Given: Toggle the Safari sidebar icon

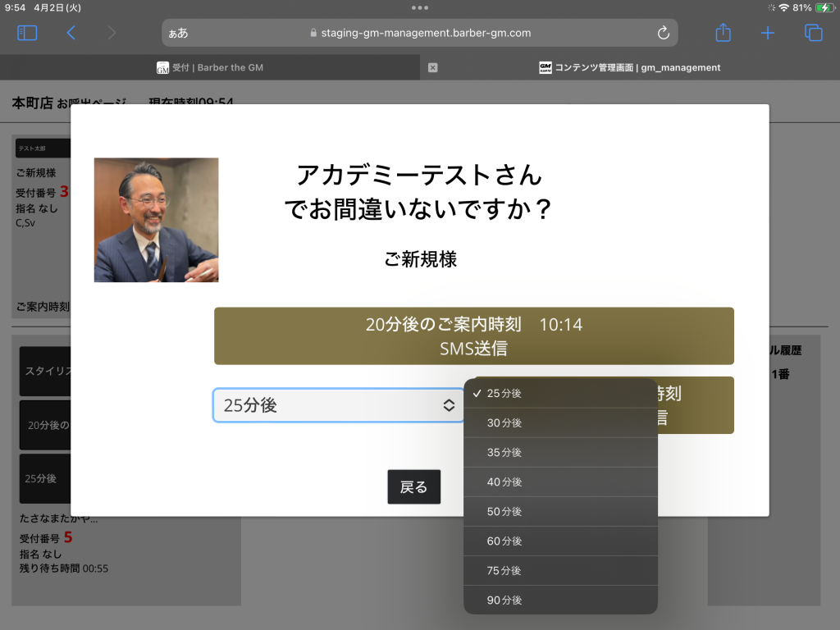Looking at the screenshot, I should (x=27, y=33).
